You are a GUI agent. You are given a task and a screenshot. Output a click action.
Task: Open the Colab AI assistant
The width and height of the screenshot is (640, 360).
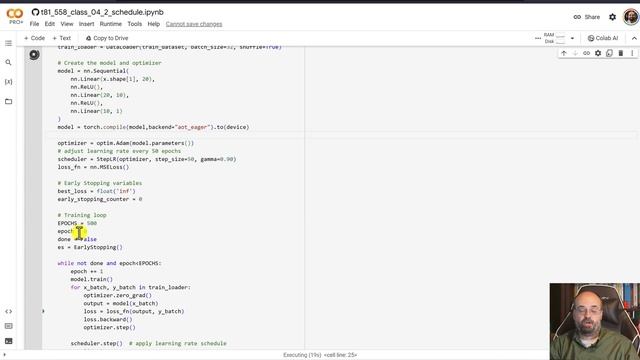pos(603,38)
